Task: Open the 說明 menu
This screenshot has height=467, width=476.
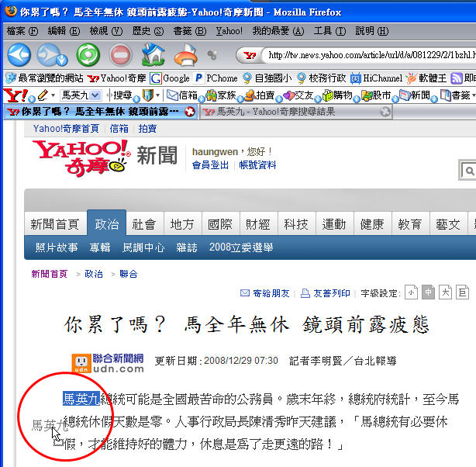Action: tap(372, 31)
